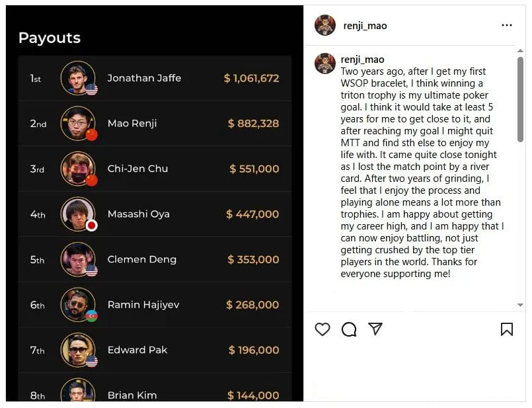Click Masashi Oya's player avatar

pos(78,214)
